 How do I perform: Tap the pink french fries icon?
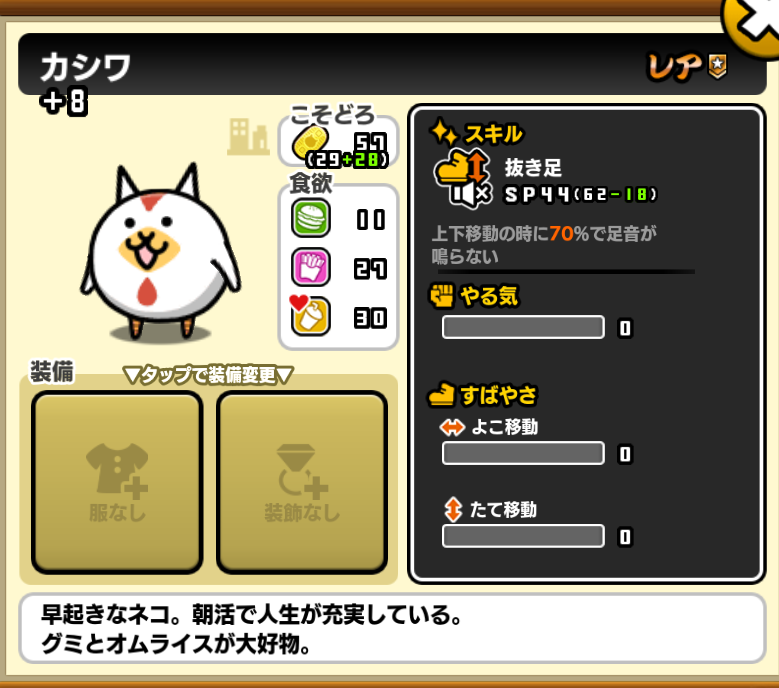[x=311, y=267]
